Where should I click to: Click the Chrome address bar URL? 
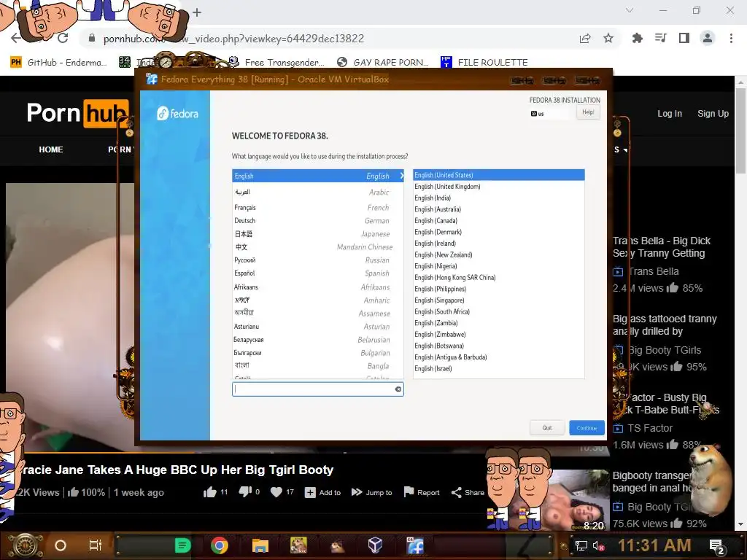tap(234, 39)
